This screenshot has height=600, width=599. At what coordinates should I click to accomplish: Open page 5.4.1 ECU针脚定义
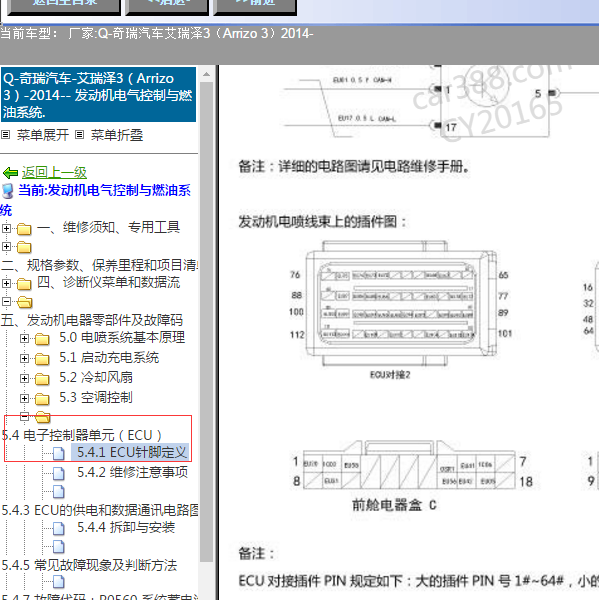[x=131, y=452]
